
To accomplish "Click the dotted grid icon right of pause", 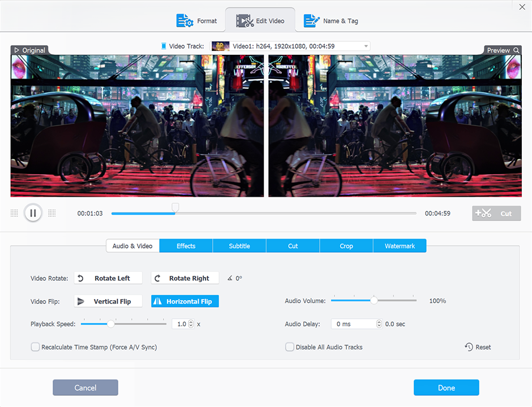I will coord(52,213).
